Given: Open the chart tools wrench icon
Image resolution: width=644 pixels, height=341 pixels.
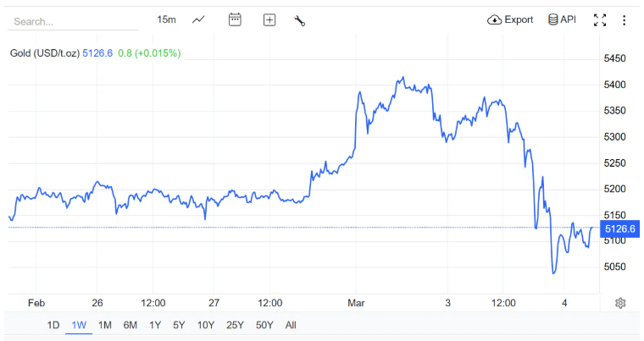Looking at the screenshot, I should tap(299, 19).
